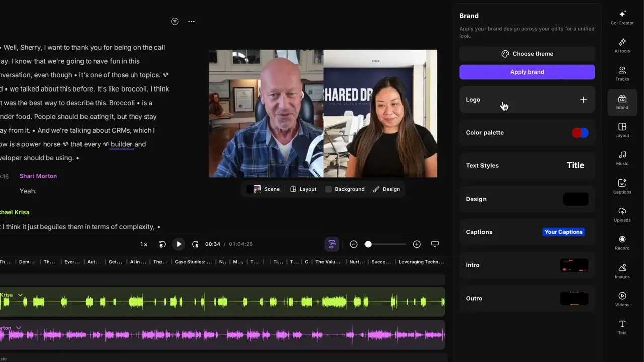
Task: Open the Tracks panel
Action: (622, 73)
